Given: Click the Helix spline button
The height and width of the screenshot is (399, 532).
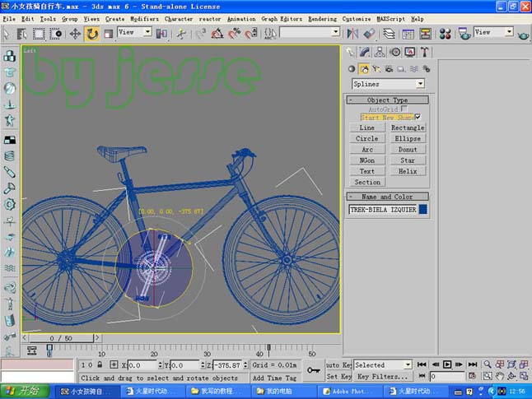Looking at the screenshot, I should click(408, 171).
